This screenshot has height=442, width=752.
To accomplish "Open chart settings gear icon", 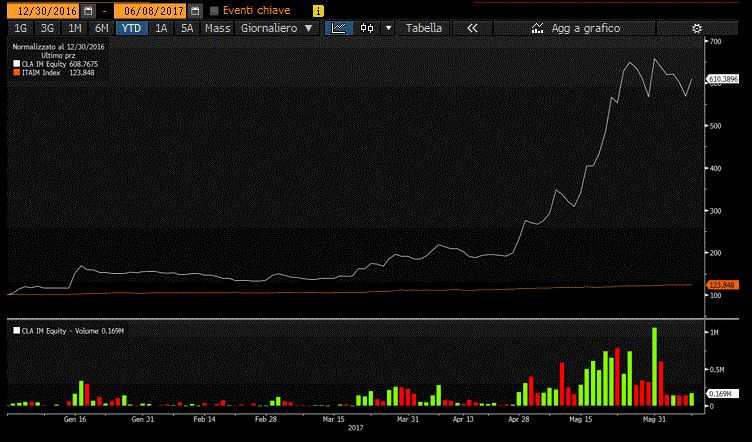I will [697, 28].
